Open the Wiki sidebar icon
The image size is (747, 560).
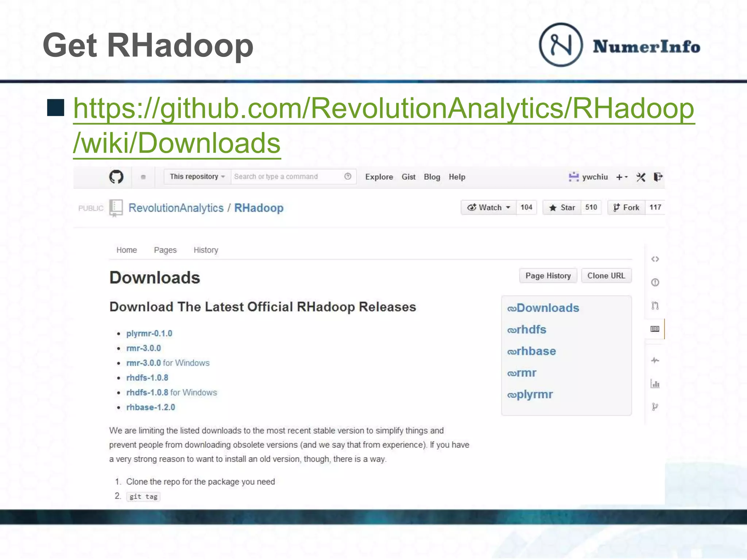click(x=655, y=329)
